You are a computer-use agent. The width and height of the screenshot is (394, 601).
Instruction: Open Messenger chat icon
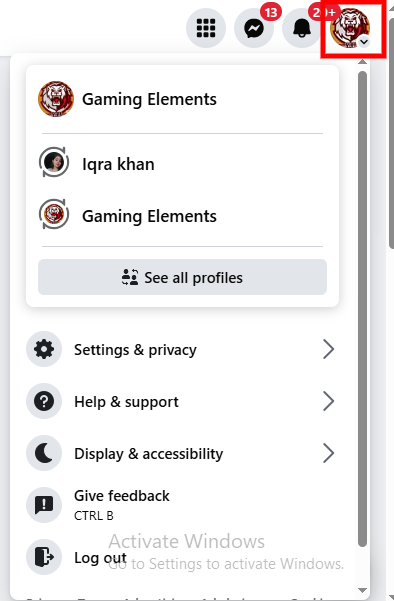[254, 28]
